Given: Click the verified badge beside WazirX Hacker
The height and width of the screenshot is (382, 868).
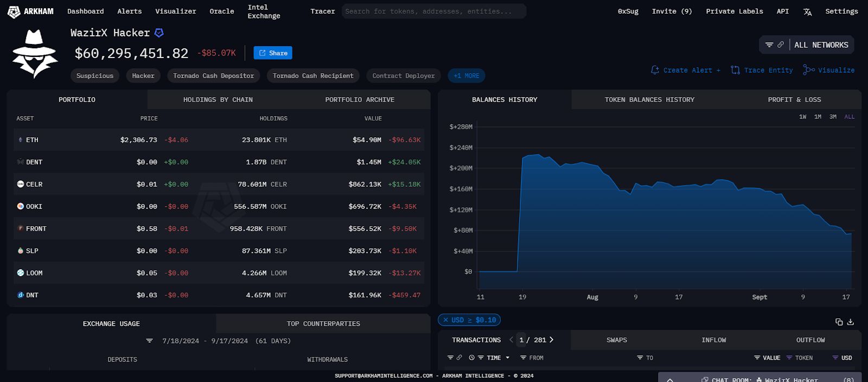Looking at the screenshot, I should pos(159,33).
